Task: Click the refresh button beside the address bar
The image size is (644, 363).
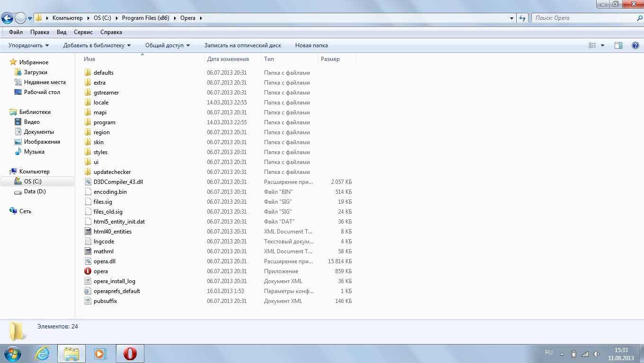Action: [x=522, y=18]
